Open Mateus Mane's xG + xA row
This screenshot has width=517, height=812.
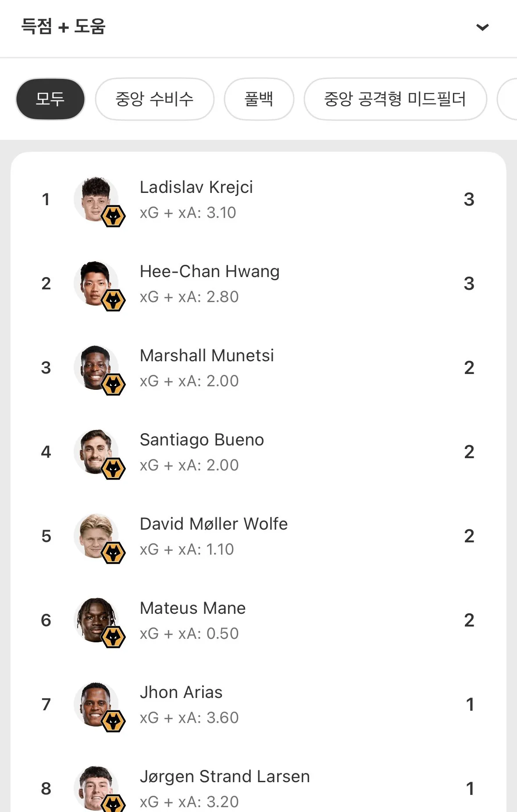(x=189, y=634)
